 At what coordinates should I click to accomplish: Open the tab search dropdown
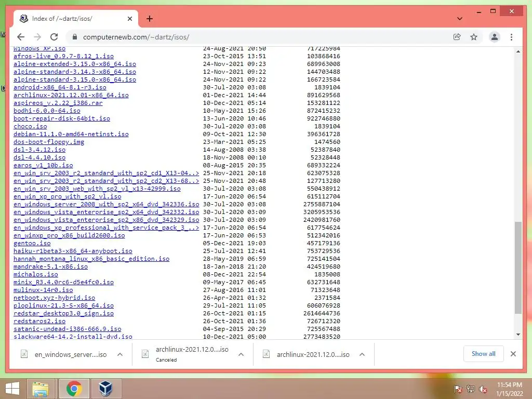tap(460, 19)
